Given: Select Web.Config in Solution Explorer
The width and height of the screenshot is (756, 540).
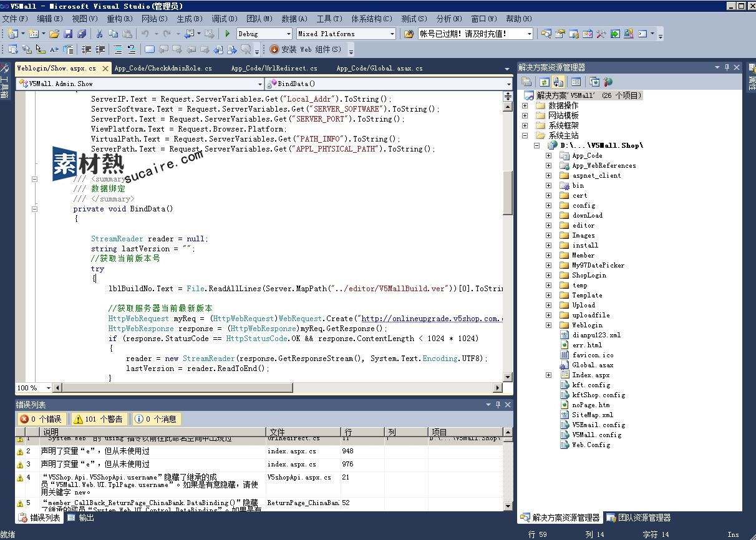Looking at the screenshot, I should [591, 445].
